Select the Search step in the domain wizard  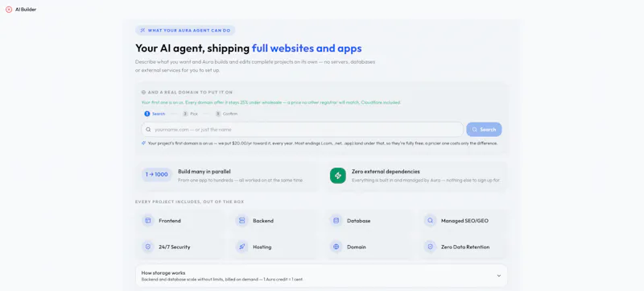click(155, 114)
